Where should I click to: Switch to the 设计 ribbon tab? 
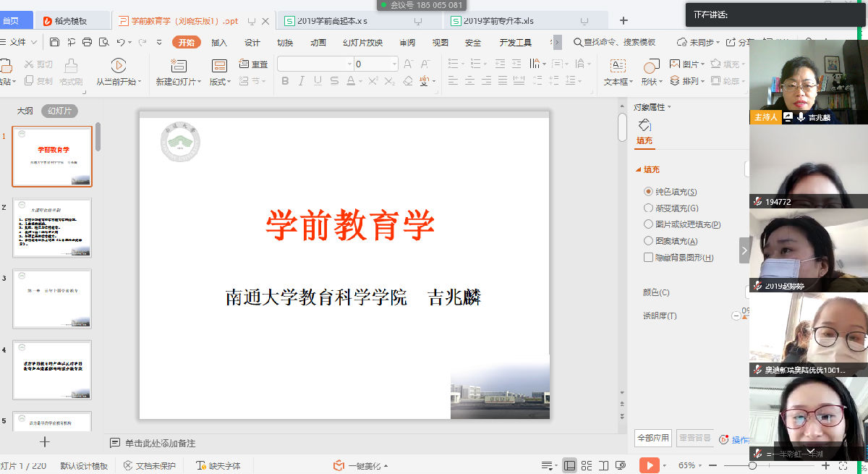tap(252, 43)
